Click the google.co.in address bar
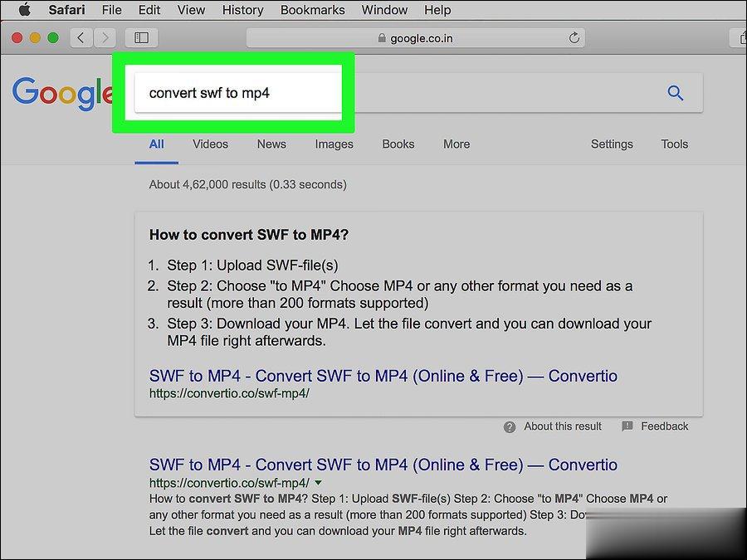 [x=416, y=37]
